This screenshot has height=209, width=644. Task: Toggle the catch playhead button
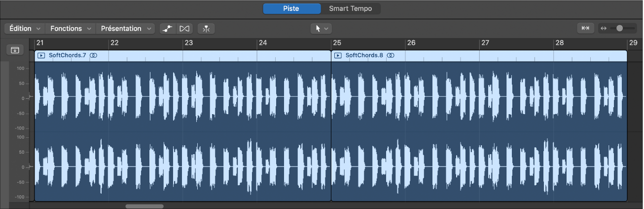(x=206, y=29)
